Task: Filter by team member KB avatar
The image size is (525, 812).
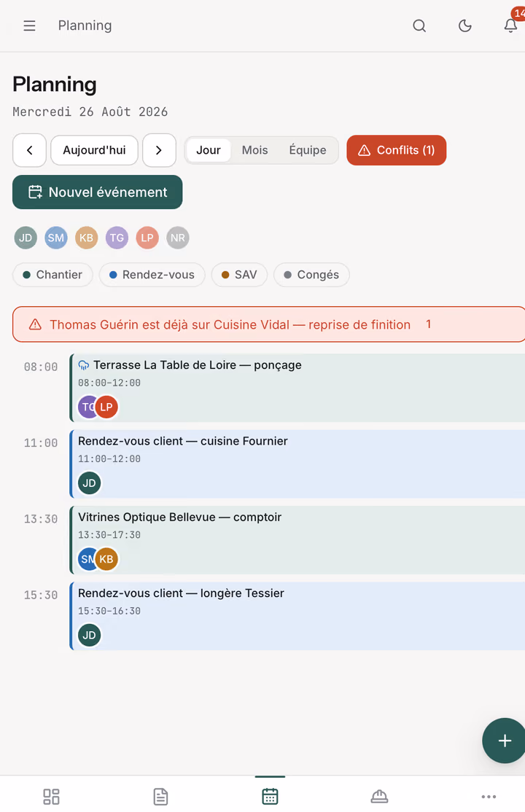Action: click(87, 238)
